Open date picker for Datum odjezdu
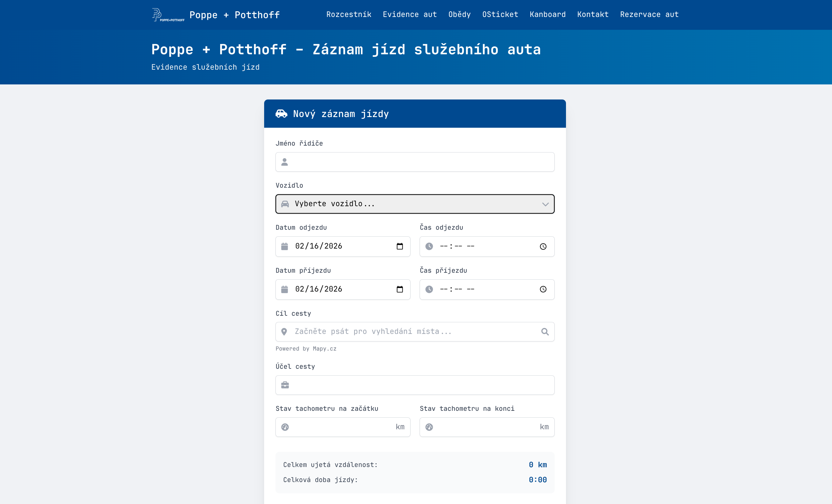The height and width of the screenshot is (504, 832). tap(400, 246)
